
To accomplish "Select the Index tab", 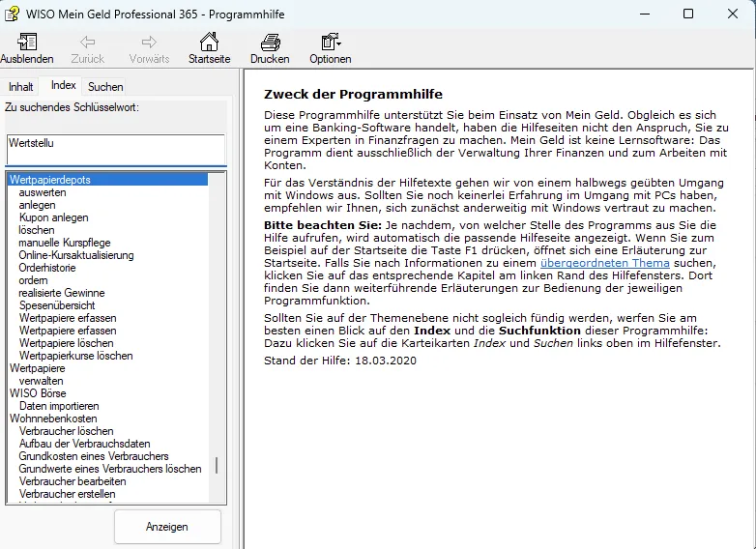I will (x=64, y=86).
